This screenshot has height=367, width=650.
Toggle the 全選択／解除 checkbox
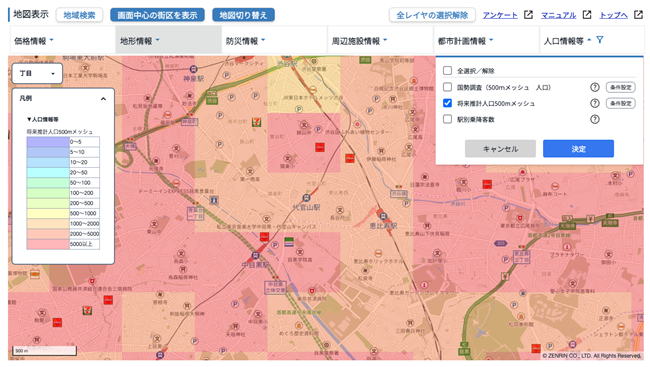[447, 70]
